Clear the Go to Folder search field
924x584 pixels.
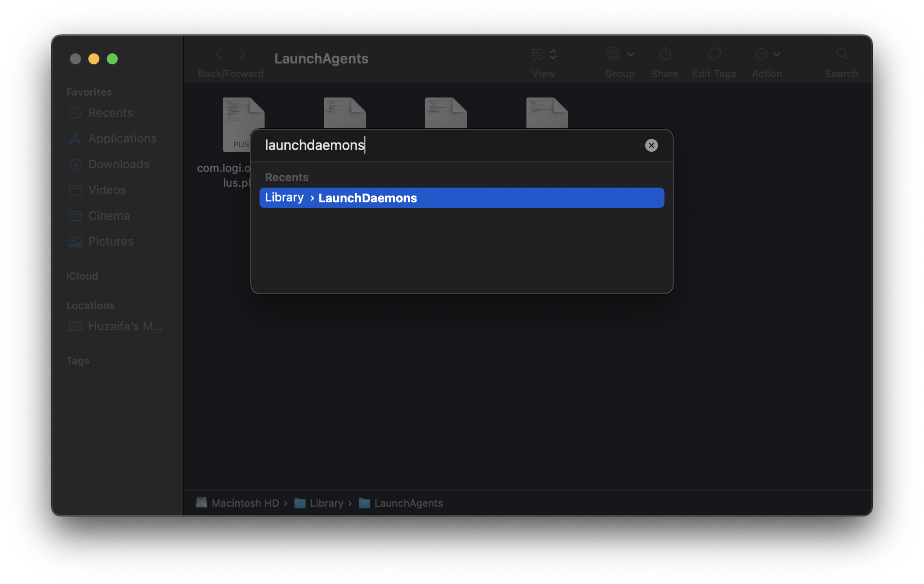pyautogui.click(x=651, y=145)
